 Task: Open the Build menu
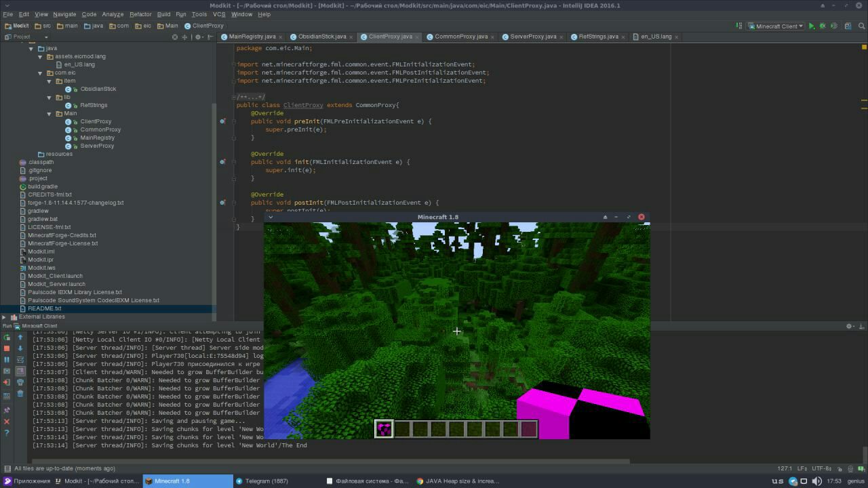tap(163, 14)
